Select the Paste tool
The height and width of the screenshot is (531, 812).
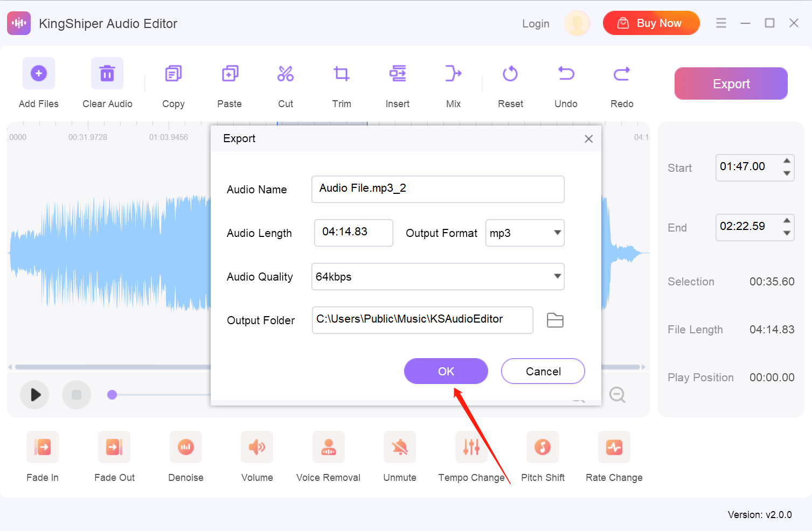click(230, 73)
